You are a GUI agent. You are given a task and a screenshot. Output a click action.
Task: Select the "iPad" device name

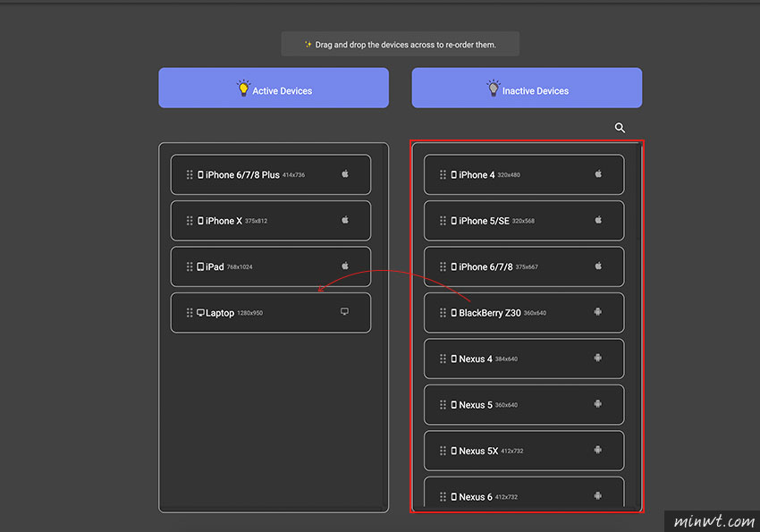click(x=215, y=267)
